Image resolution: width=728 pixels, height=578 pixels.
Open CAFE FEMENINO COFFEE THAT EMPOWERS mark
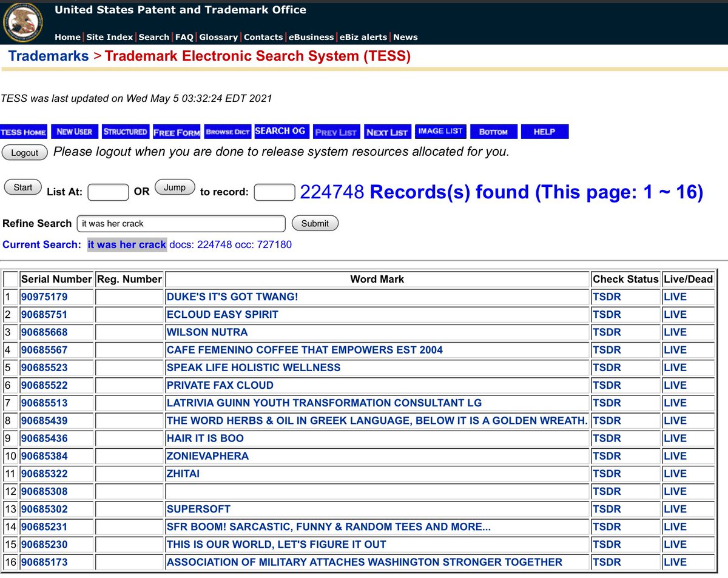(305, 349)
